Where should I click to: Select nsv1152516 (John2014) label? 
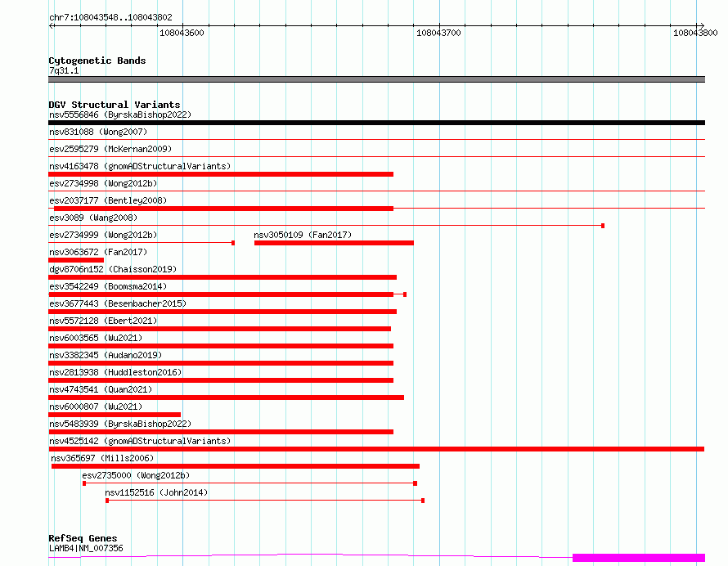pos(156,492)
